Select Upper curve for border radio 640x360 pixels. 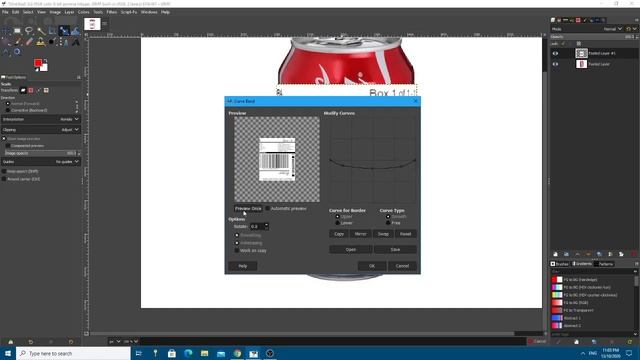[x=337, y=217]
